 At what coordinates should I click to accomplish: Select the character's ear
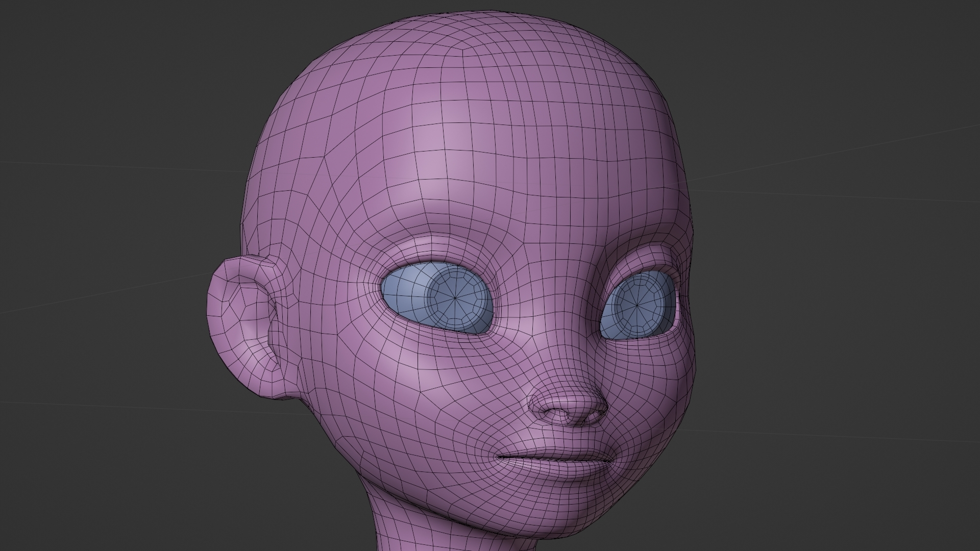(241, 327)
